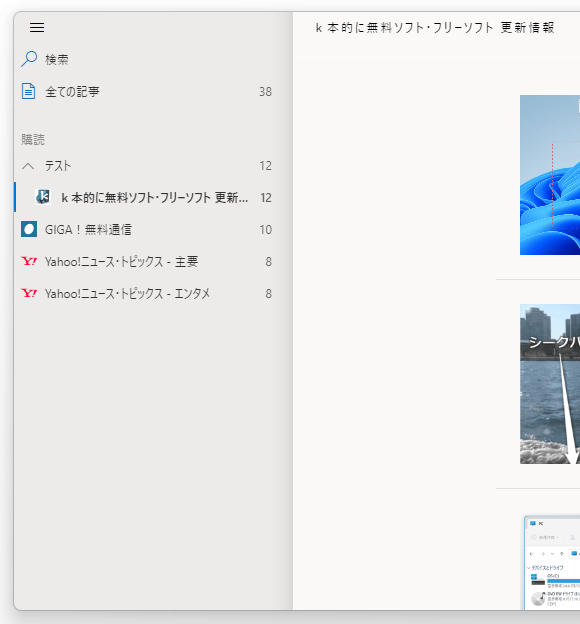Click Yahoo icon beside 主要 feed
The height and width of the screenshot is (624, 580).
pos(29,261)
